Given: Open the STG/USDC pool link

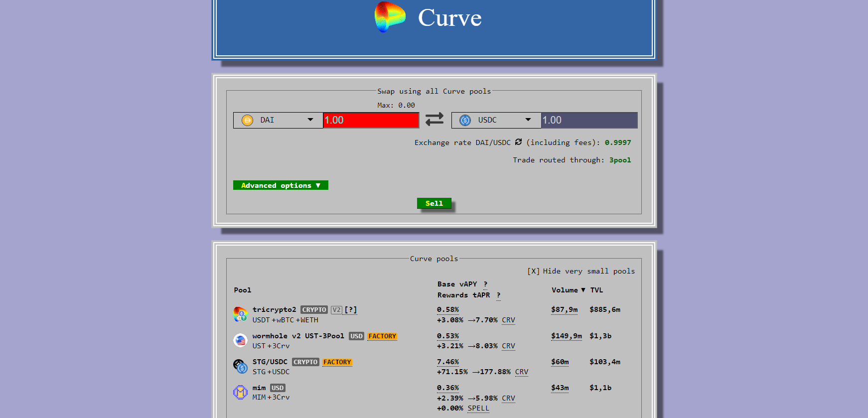Looking at the screenshot, I should pos(270,362).
